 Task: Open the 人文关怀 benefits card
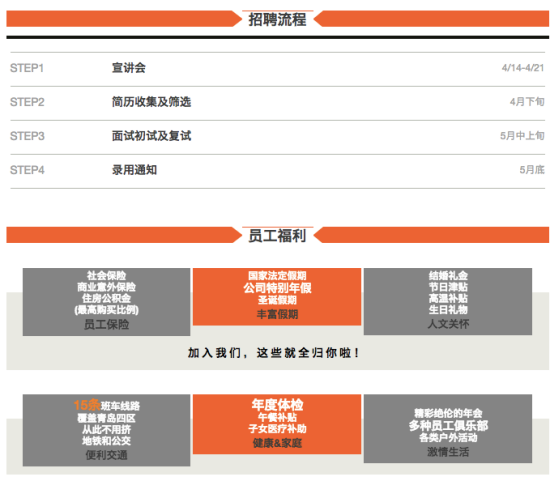tap(448, 301)
